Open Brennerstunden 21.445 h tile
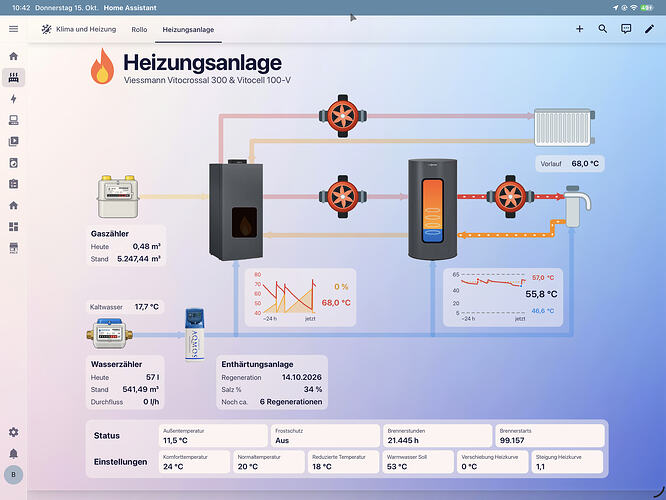Screen dimensions: 666x500 437,436
